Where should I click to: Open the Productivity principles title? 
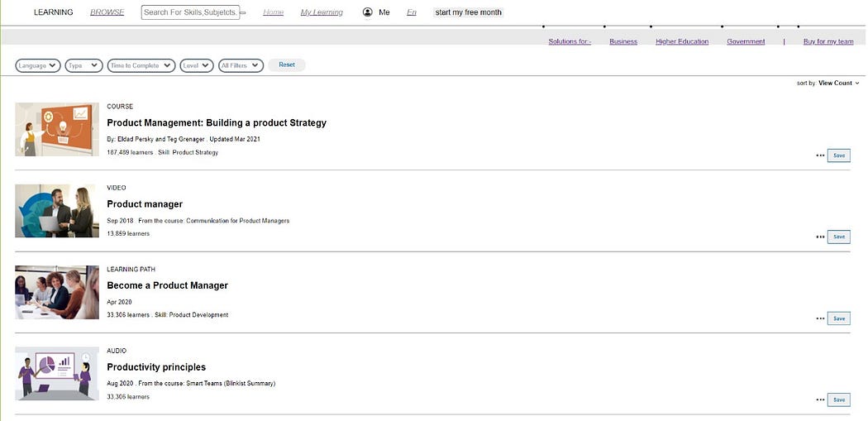tap(156, 367)
